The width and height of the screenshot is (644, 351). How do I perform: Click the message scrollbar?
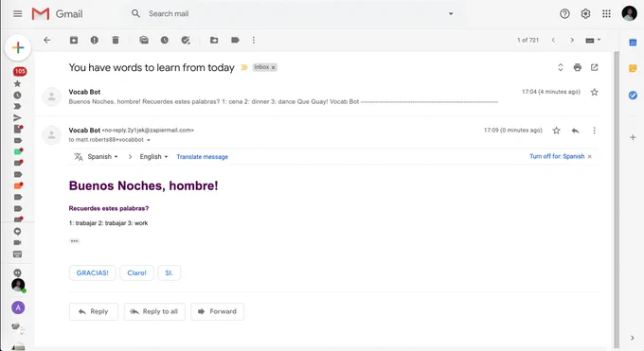click(617, 199)
